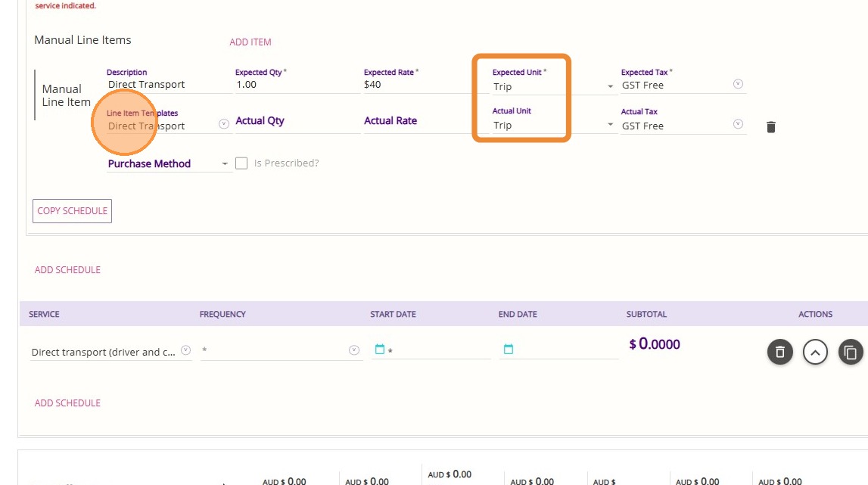
Task: Open the Expected Unit dropdown
Action: [610, 87]
